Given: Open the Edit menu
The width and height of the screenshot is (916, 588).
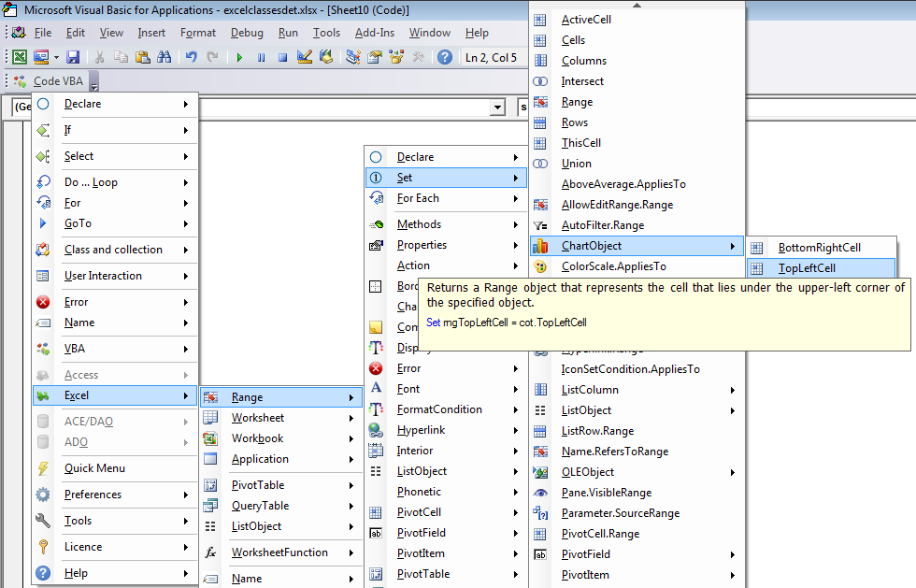Looking at the screenshot, I should point(76,33).
